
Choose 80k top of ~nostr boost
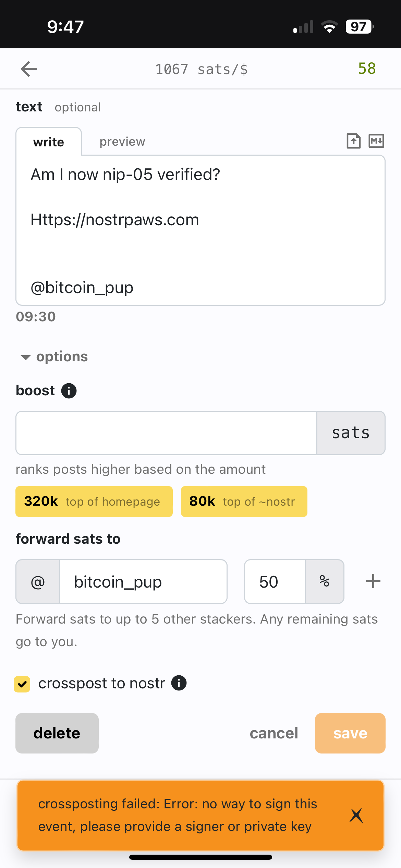click(x=244, y=502)
